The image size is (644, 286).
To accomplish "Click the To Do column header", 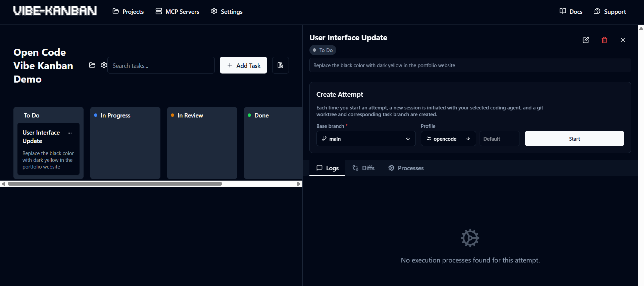I will point(32,115).
